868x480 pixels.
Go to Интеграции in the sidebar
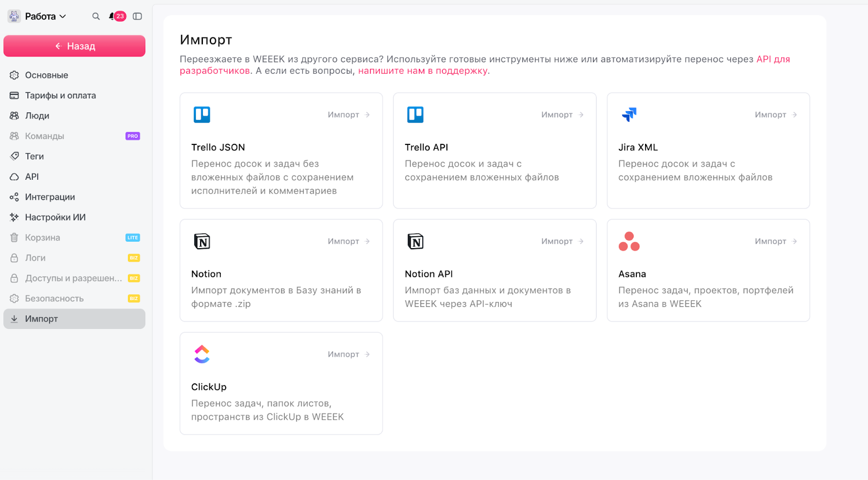click(x=50, y=197)
